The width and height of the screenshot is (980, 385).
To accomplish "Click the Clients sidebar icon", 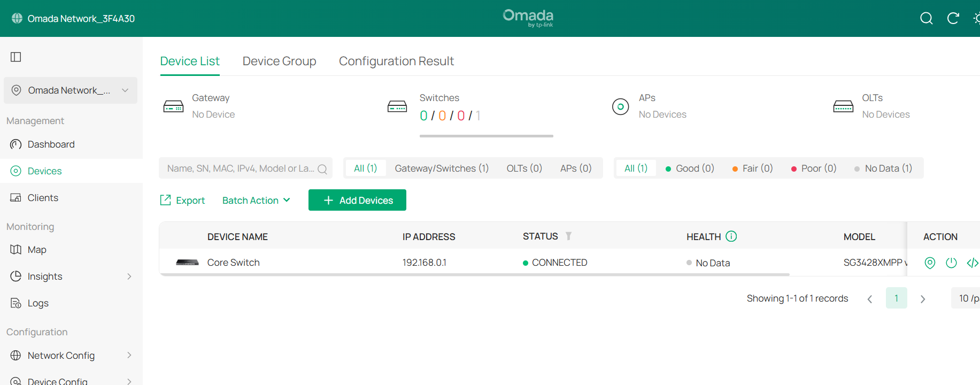I will click(16, 198).
